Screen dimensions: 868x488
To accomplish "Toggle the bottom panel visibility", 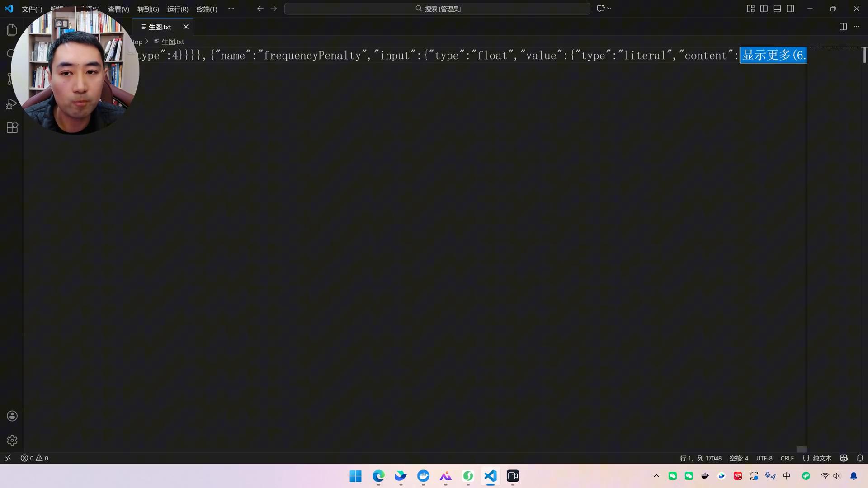I will [777, 9].
